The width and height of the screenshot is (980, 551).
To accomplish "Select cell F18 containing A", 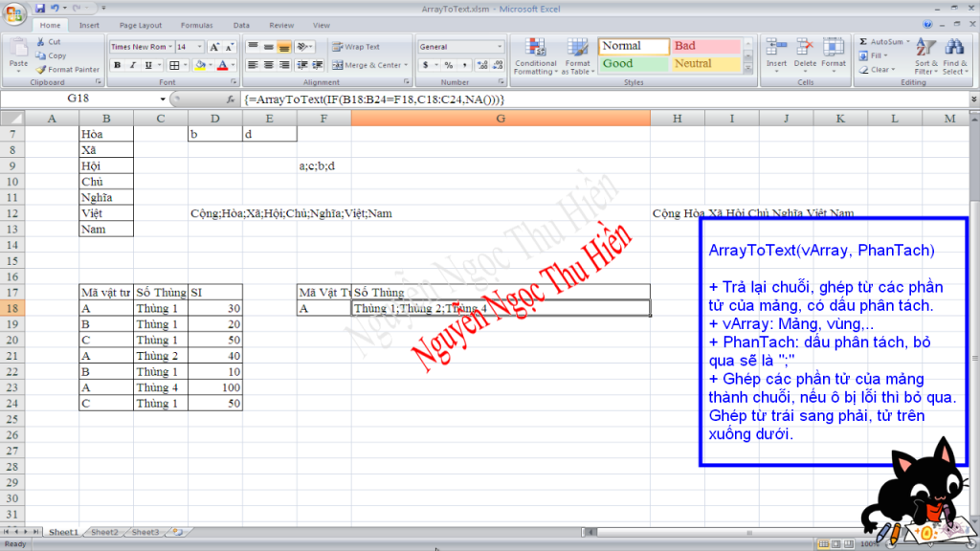I will tap(323, 308).
